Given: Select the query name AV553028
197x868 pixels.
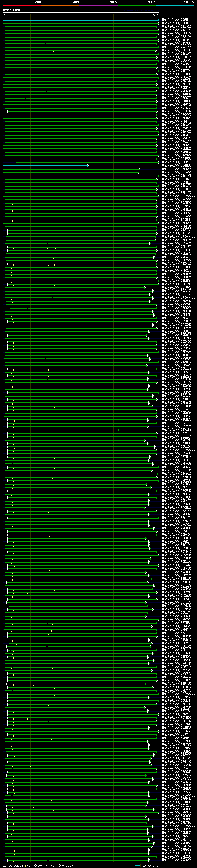Looking at the screenshot, I should [x=11, y=10].
